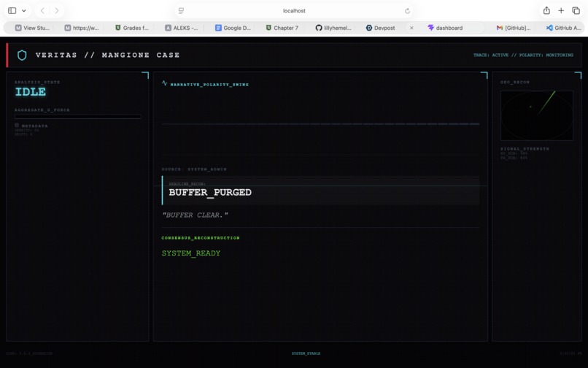The height and width of the screenshot is (368, 588).
Task: Switch to the Chapter 7 tab
Action: tap(282, 28)
